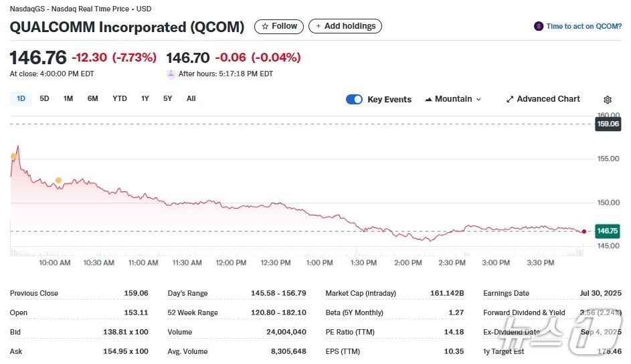Switch chart to 5Y range
The width and height of the screenshot is (631, 364).
click(167, 98)
